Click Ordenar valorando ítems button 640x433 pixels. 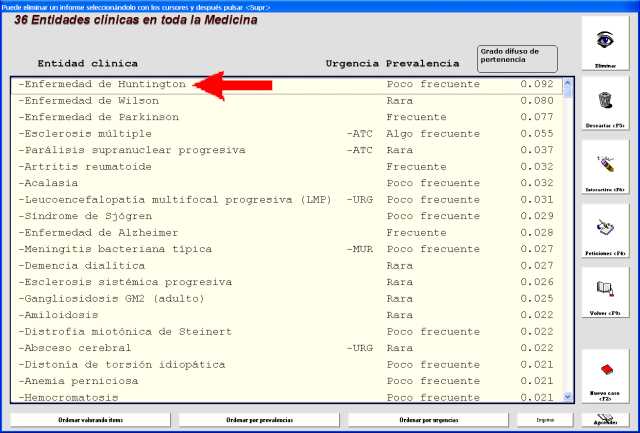pos(90,420)
